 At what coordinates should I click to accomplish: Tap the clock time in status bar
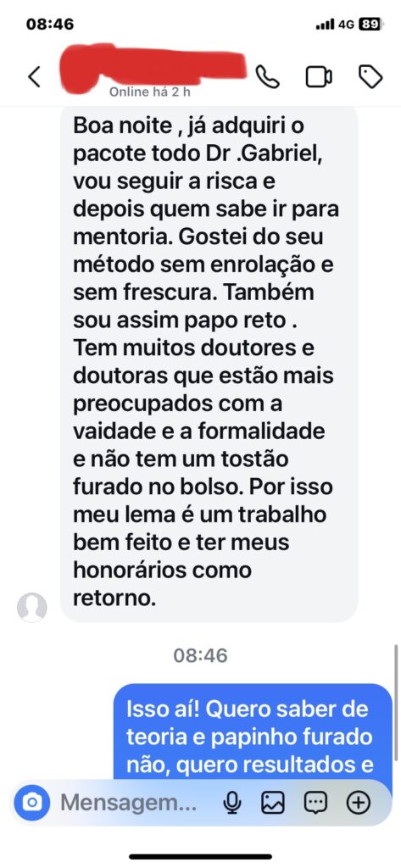click(50, 25)
